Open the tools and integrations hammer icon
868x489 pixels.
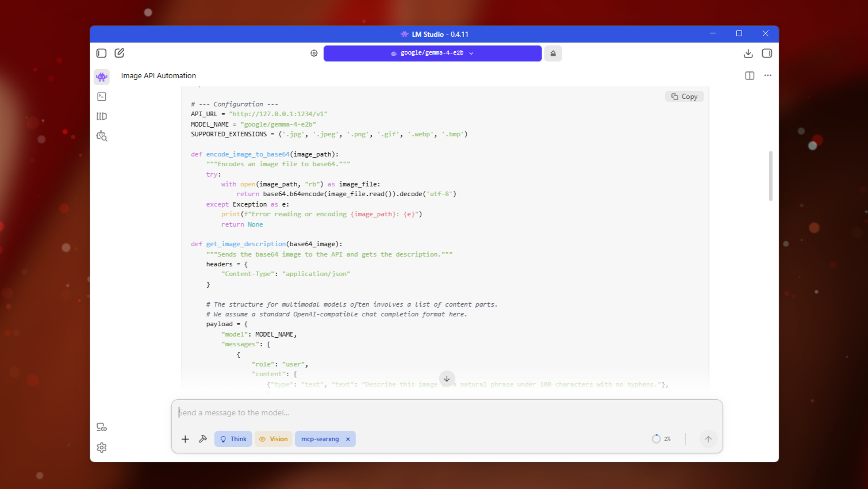coord(203,439)
